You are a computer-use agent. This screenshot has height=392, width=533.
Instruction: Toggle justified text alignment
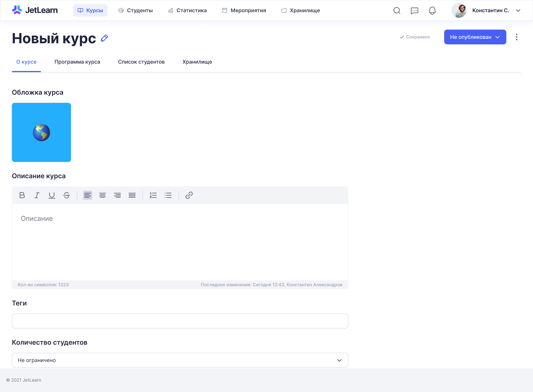pyautogui.click(x=132, y=195)
